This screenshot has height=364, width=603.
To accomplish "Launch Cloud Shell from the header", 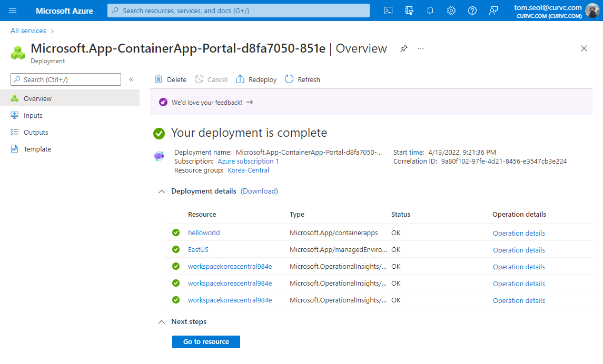I will 388,11.
